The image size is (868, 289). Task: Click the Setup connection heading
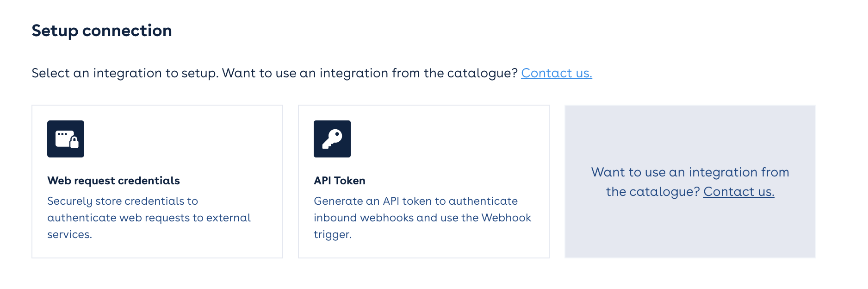102,31
